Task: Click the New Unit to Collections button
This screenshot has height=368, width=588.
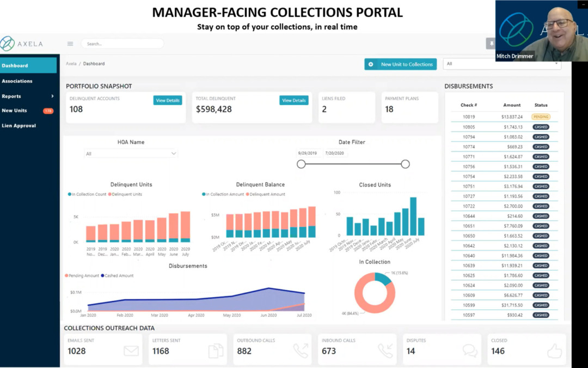Action: pos(401,64)
